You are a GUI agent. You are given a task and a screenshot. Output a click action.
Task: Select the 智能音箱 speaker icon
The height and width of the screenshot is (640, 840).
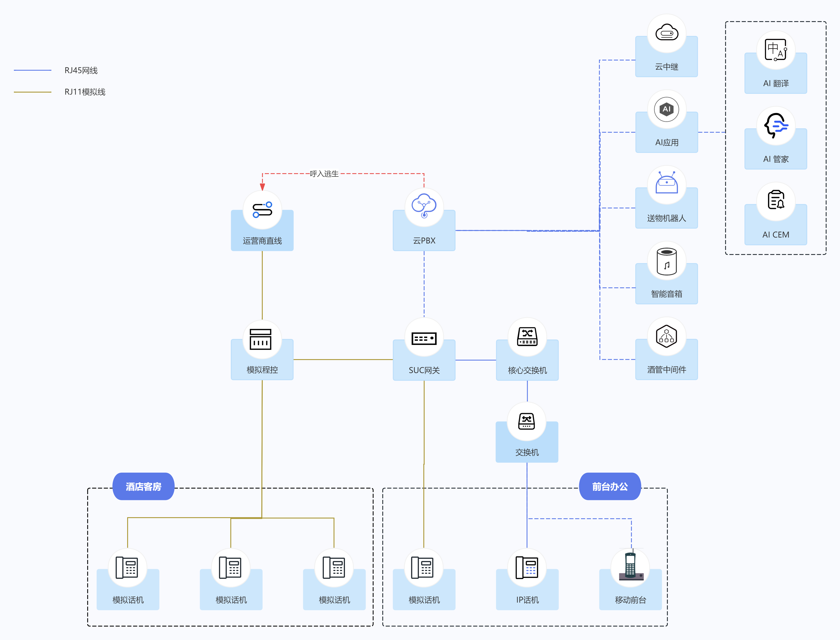coord(667,262)
